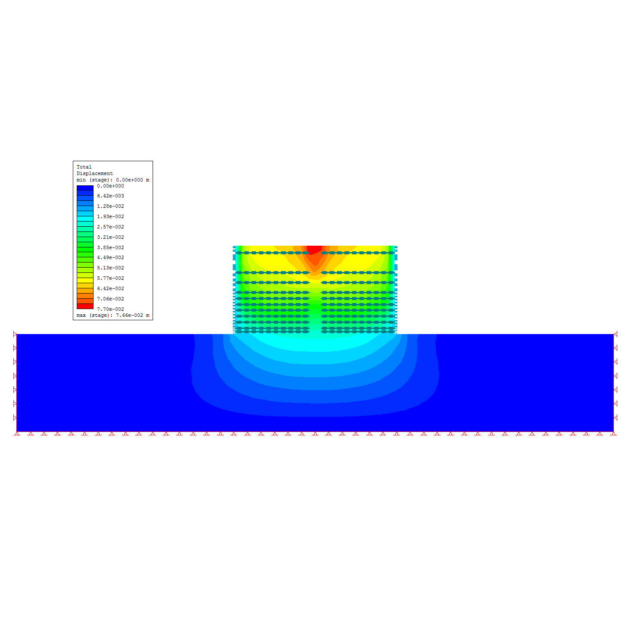Pick the 5.13e-002 legend value
644x644 pixels.
click(110, 268)
